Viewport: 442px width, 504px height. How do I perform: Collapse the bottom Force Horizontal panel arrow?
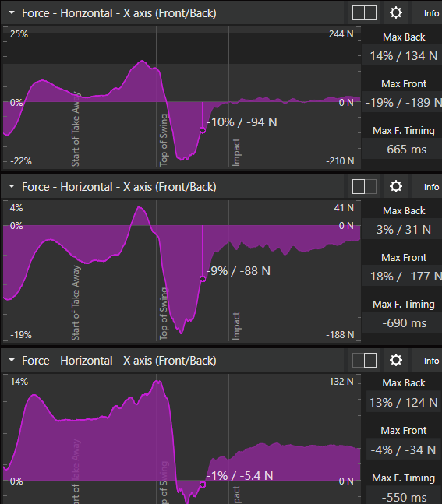tap(12, 360)
